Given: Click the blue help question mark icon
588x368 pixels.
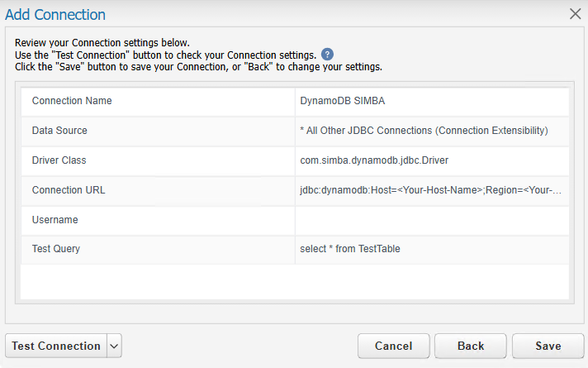Looking at the screenshot, I should pos(327,55).
